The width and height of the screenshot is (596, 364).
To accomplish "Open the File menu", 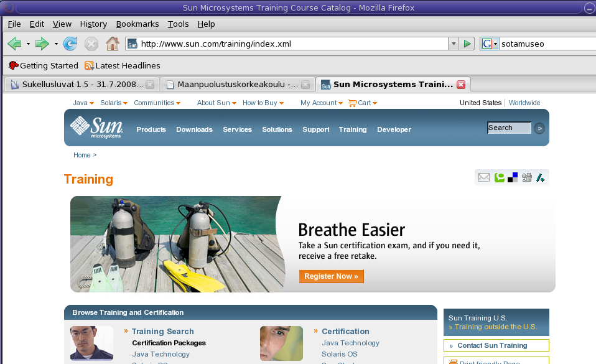I will tap(14, 24).
